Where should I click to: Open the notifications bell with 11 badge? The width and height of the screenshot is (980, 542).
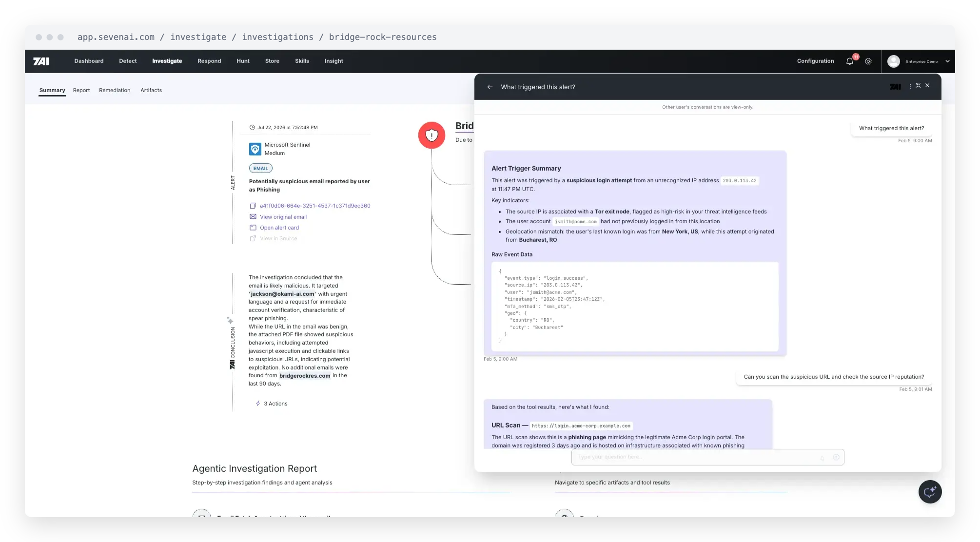[x=850, y=61]
